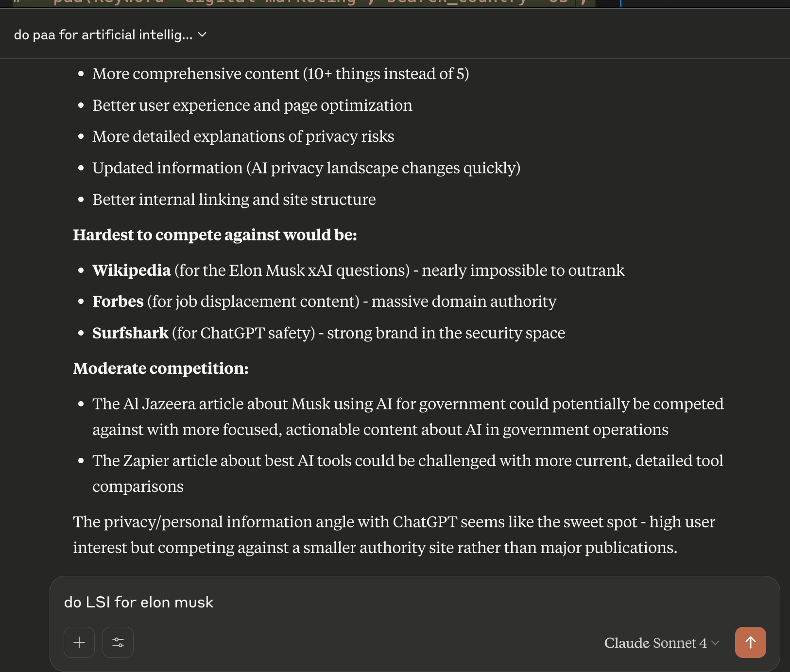Open the Claude Sonnet 4 model dropdown

pyautogui.click(x=660, y=642)
